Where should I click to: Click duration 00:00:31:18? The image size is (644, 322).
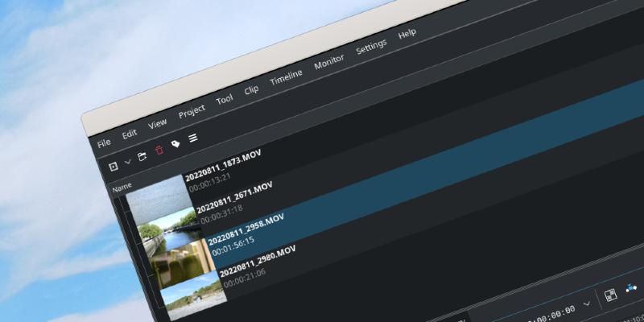(x=221, y=214)
